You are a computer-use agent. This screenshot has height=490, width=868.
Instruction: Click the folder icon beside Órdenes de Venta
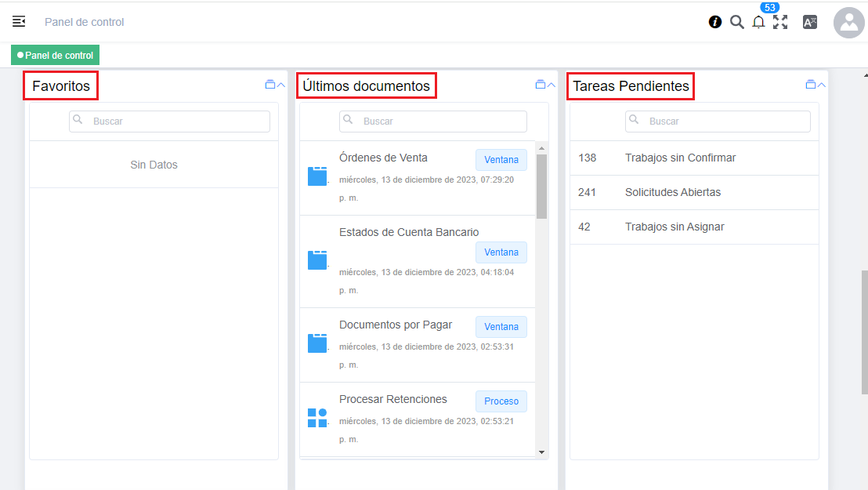click(317, 176)
